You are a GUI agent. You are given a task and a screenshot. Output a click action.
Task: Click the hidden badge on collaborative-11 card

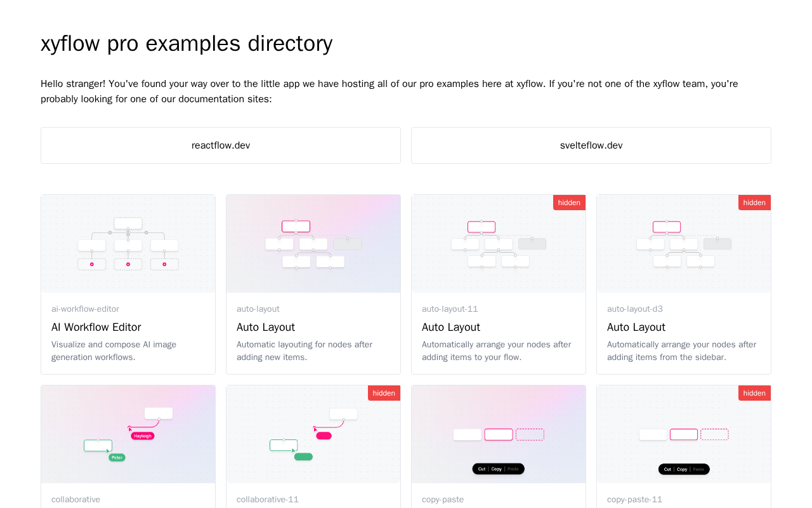click(x=384, y=393)
